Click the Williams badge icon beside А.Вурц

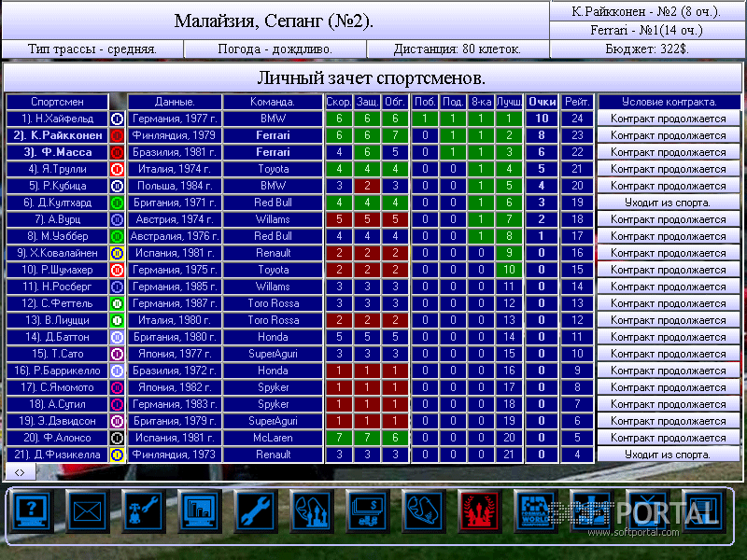pyautogui.click(x=118, y=219)
